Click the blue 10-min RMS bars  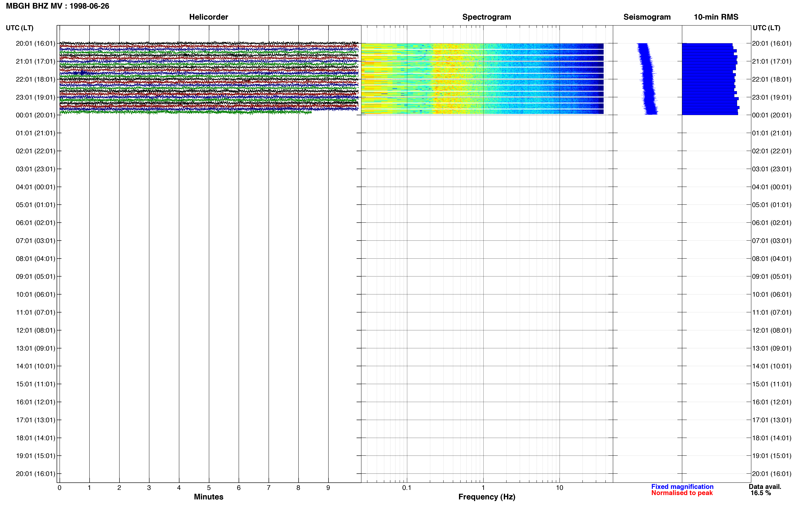coord(711,79)
